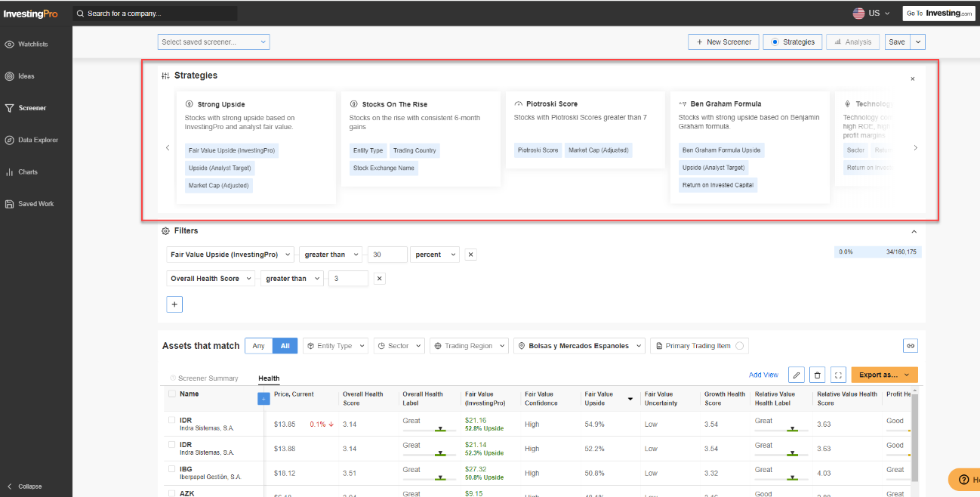
Task: Open Bolsas y Mercados Espanoles dropdown
Action: coord(580,346)
